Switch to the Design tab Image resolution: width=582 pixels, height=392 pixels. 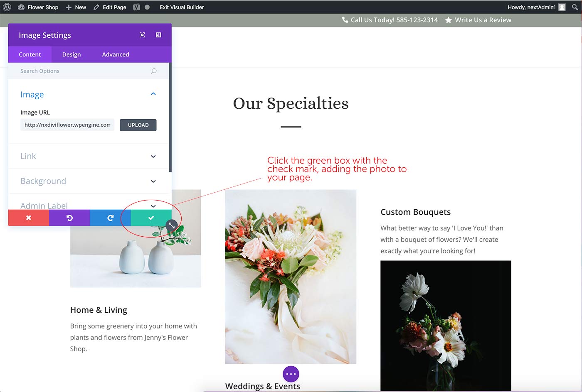click(72, 54)
